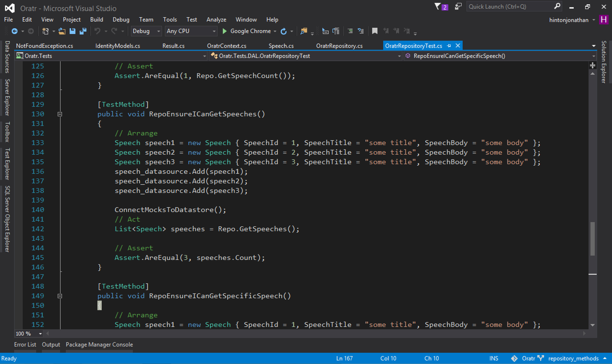Click the Save All icon
Screen dimensions: 612x364
tap(83, 31)
